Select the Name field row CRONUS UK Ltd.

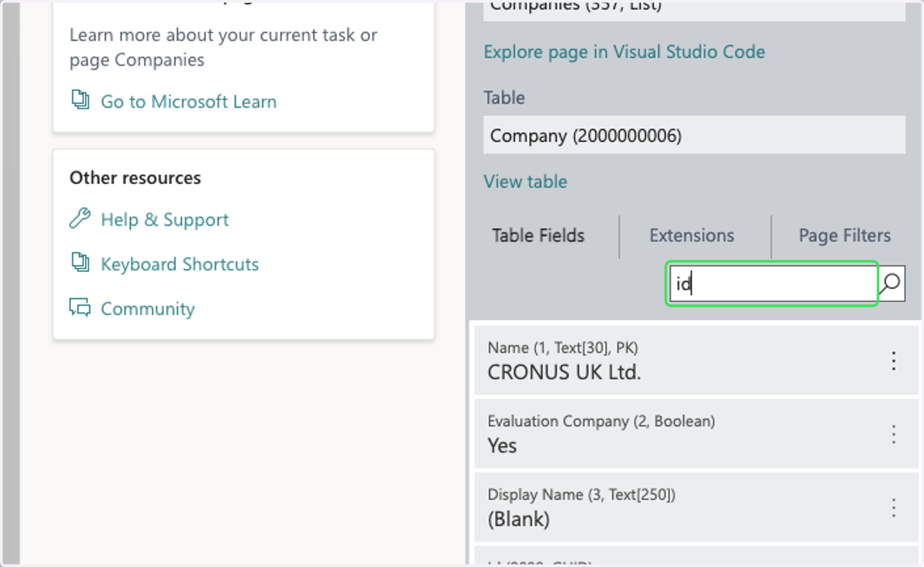tap(696, 361)
